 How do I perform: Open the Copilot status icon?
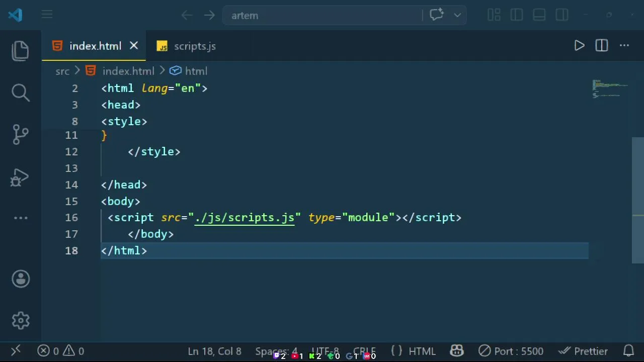(x=457, y=351)
